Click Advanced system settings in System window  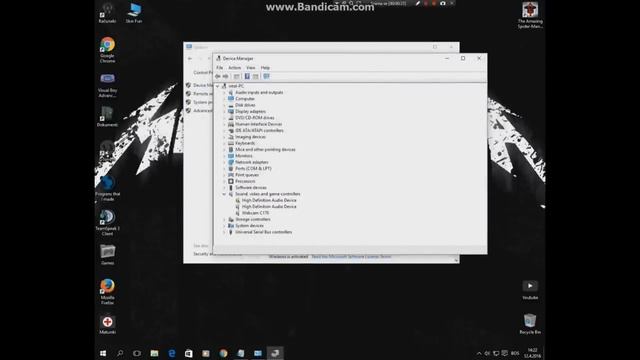[x=203, y=111]
